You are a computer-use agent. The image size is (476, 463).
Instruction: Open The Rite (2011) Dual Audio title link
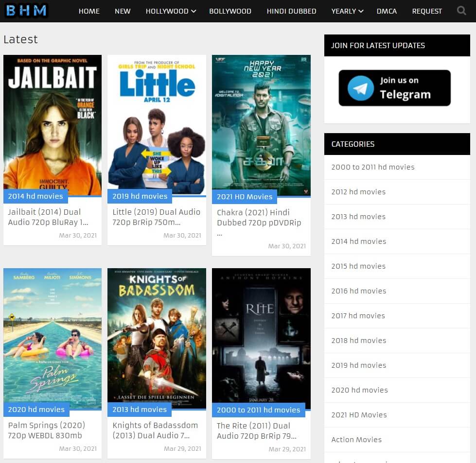point(257,431)
